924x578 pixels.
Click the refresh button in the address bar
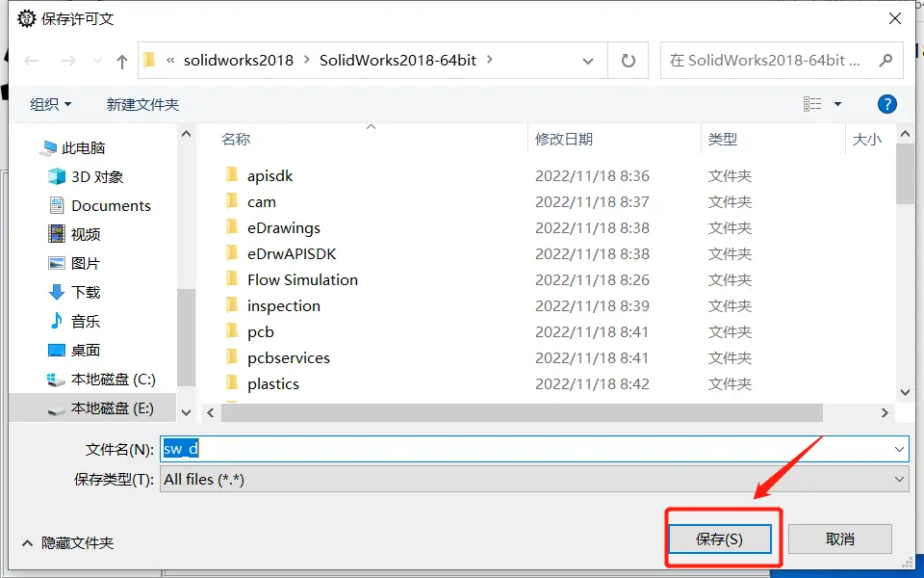629,60
